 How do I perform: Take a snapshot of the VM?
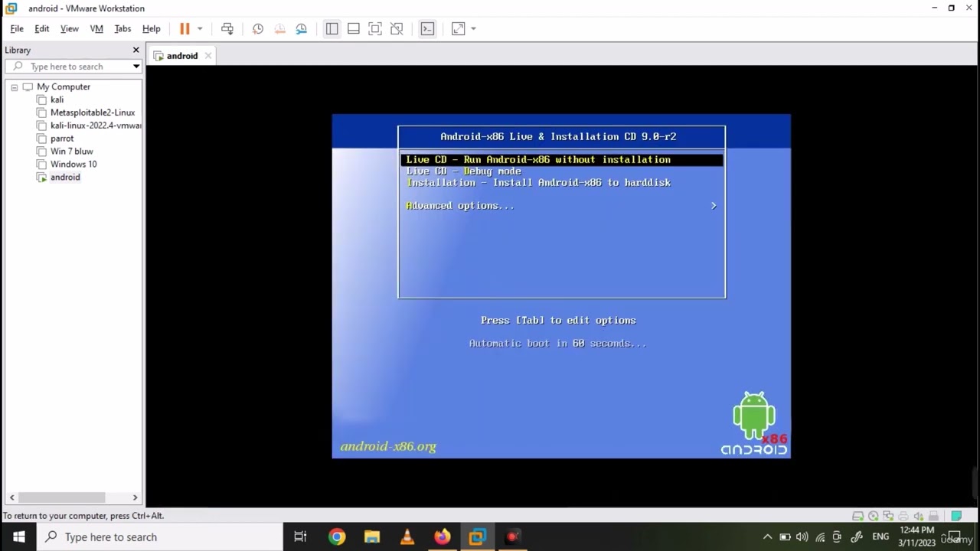258,28
